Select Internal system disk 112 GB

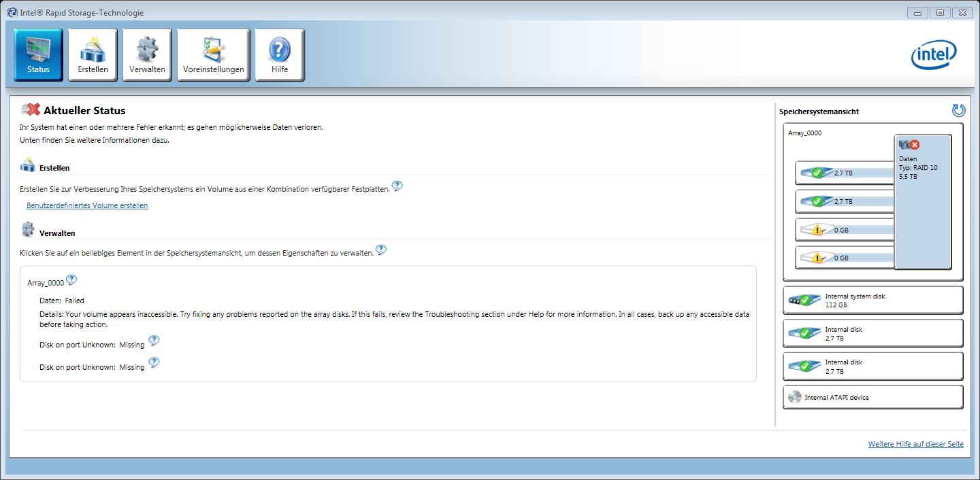pos(873,301)
